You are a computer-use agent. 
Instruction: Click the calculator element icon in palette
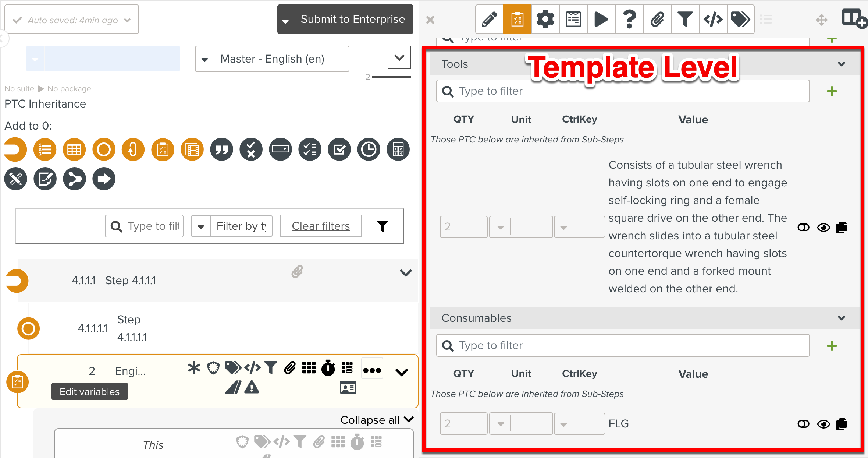click(x=398, y=149)
